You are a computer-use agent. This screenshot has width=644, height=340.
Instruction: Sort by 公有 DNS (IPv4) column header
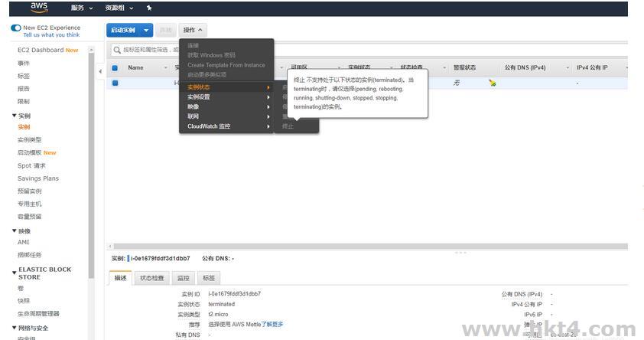click(525, 68)
